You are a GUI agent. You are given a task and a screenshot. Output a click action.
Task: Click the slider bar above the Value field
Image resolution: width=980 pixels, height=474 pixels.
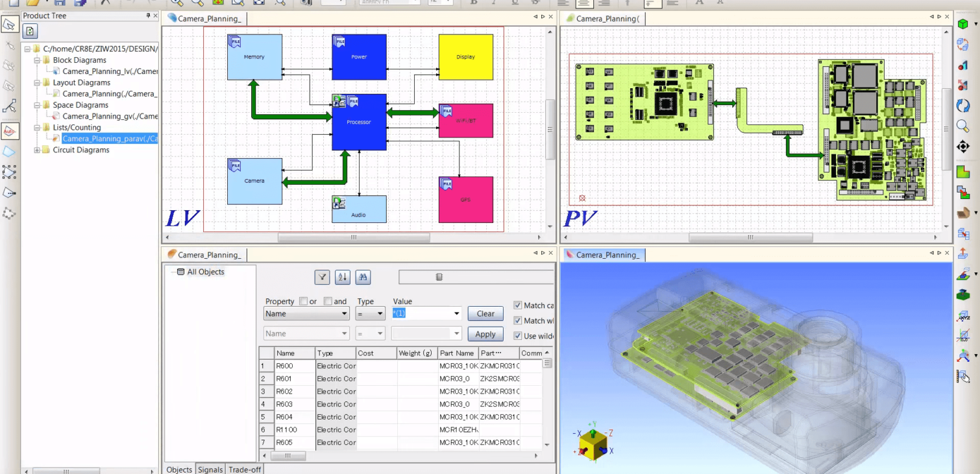coord(476,278)
